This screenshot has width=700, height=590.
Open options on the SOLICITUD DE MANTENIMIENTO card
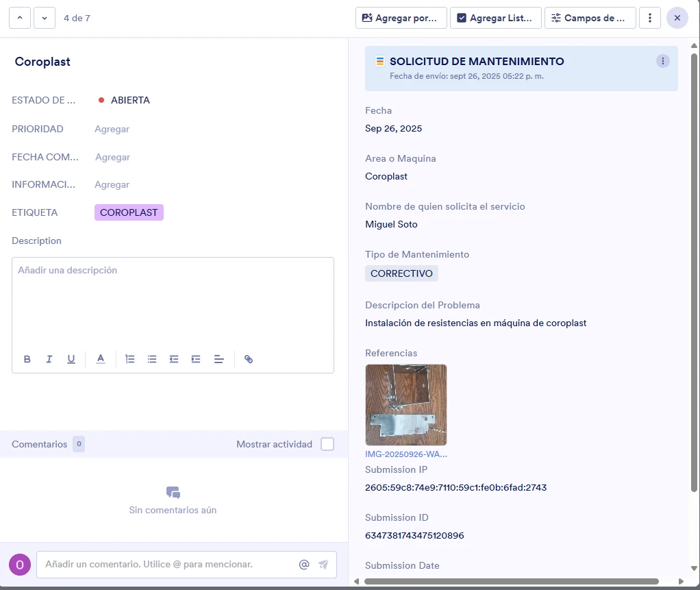662,60
